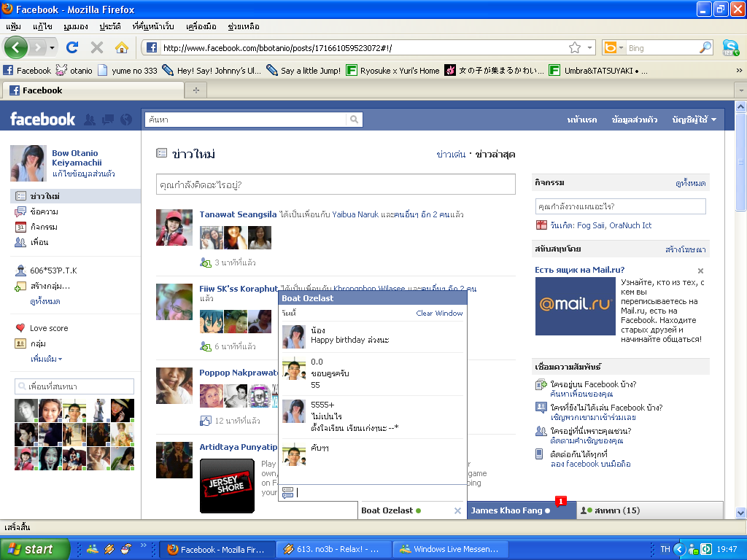Click the chat emoticon icon in the message box

(x=287, y=492)
